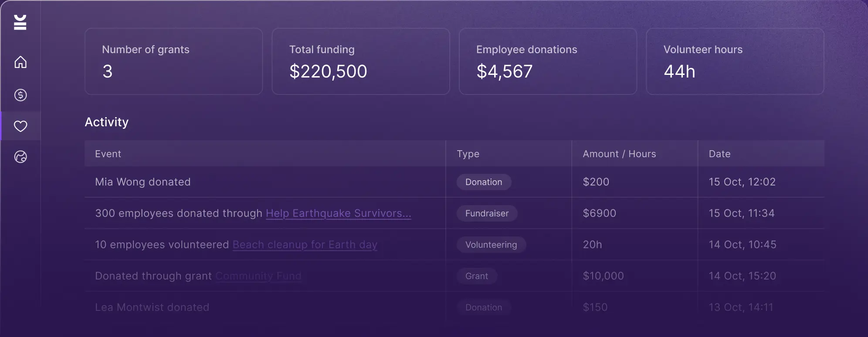
Task: Select the Total funding card
Action: point(360,61)
